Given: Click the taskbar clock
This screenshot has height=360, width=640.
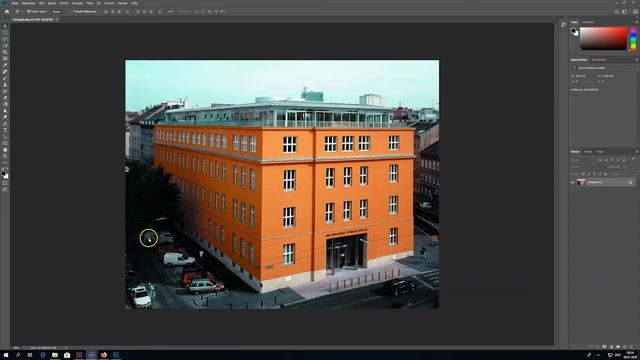Looking at the screenshot, I should [630, 355].
